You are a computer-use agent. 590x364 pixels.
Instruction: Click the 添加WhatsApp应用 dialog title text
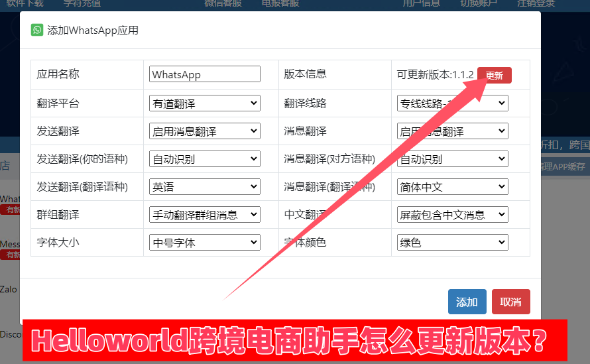(93, 30)
